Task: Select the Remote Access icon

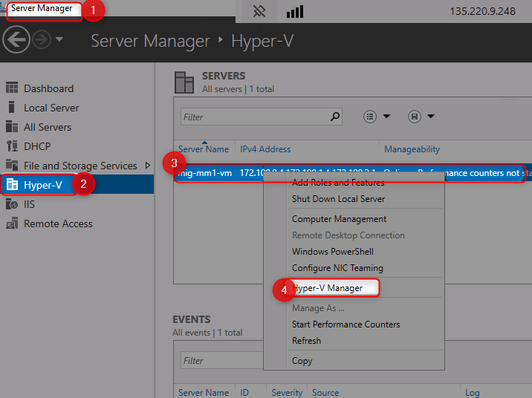Action: point(12,224)
